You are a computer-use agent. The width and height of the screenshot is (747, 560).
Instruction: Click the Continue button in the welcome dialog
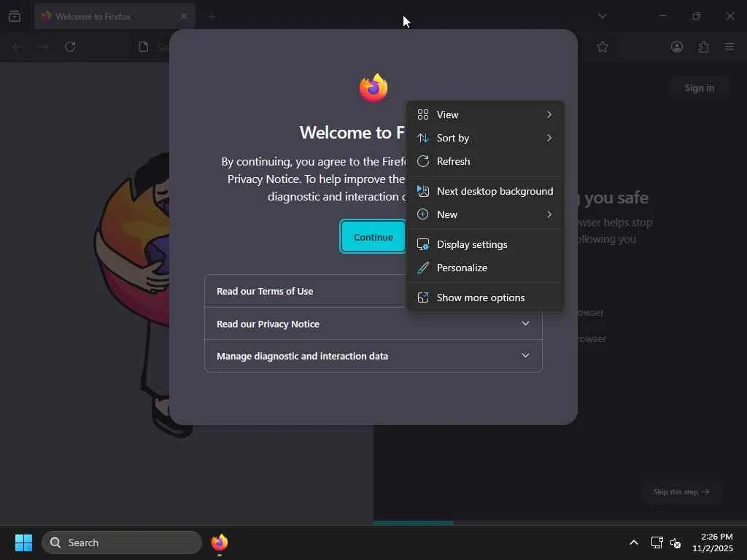[373, 237]
